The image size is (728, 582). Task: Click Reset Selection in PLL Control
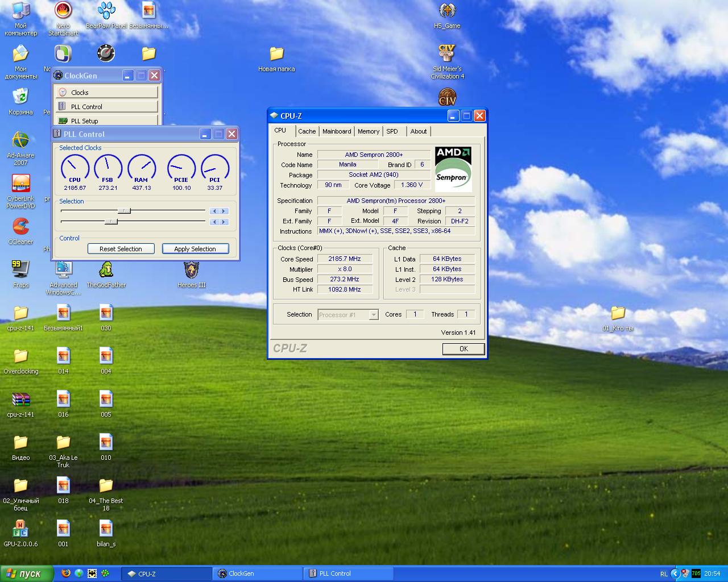tap(121, 249)
